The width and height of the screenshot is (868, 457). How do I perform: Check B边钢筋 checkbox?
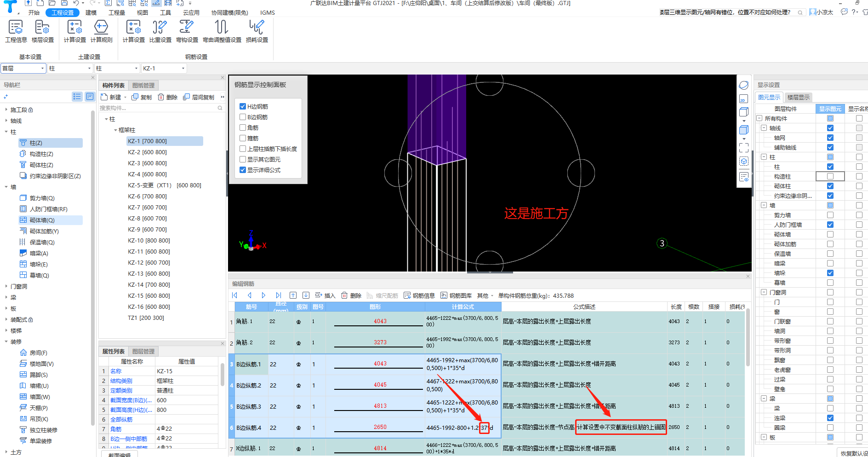tap(243, 117)
